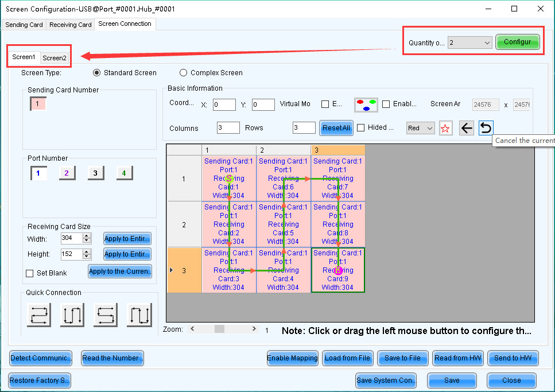This screenshot has width=555, height=392.
Task: Enable the Set Blank checkbox
Action: coord(30,273)
